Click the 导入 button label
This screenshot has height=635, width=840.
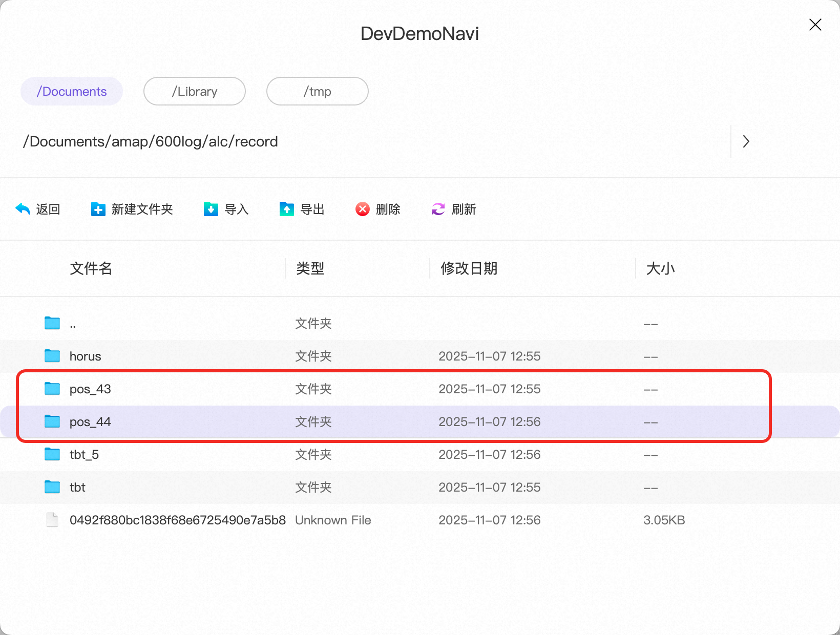[x=237, y=209]
